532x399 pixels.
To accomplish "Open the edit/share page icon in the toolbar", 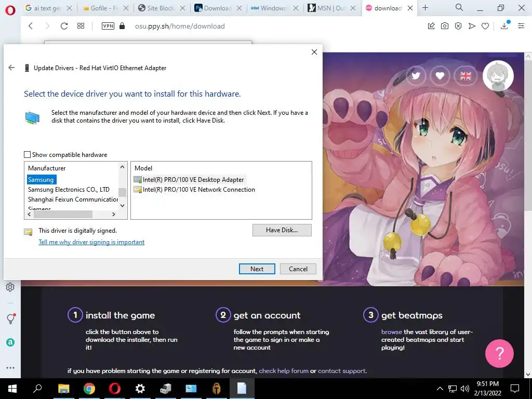I will tap(431, 26).
